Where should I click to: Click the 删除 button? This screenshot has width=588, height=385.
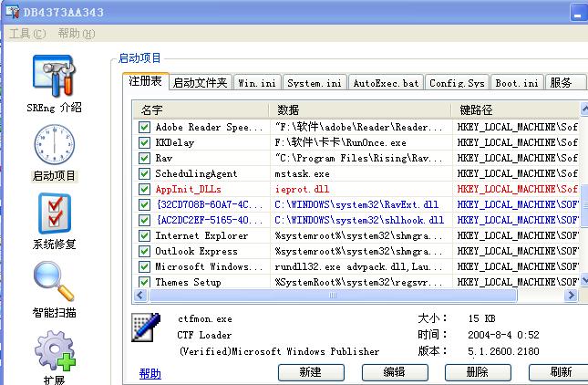[478, 372]
